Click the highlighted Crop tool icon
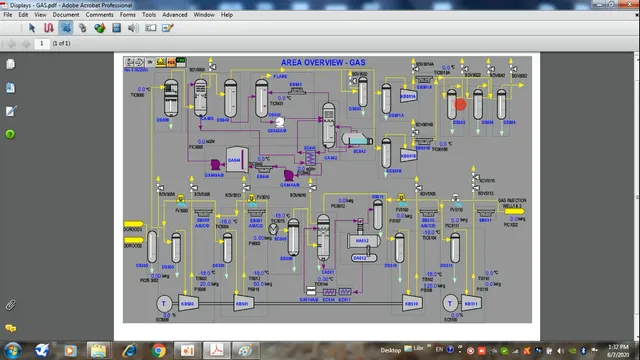Screen dimensions: 640x360 click(x=66, y=28)
